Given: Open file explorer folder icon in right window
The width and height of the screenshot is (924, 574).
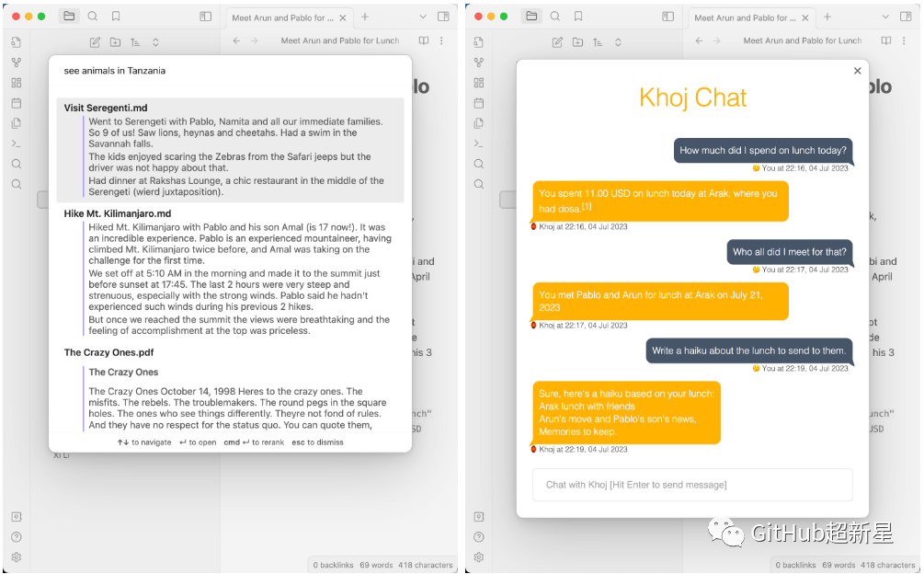Looking at the screenshot, I should (531, 17).
